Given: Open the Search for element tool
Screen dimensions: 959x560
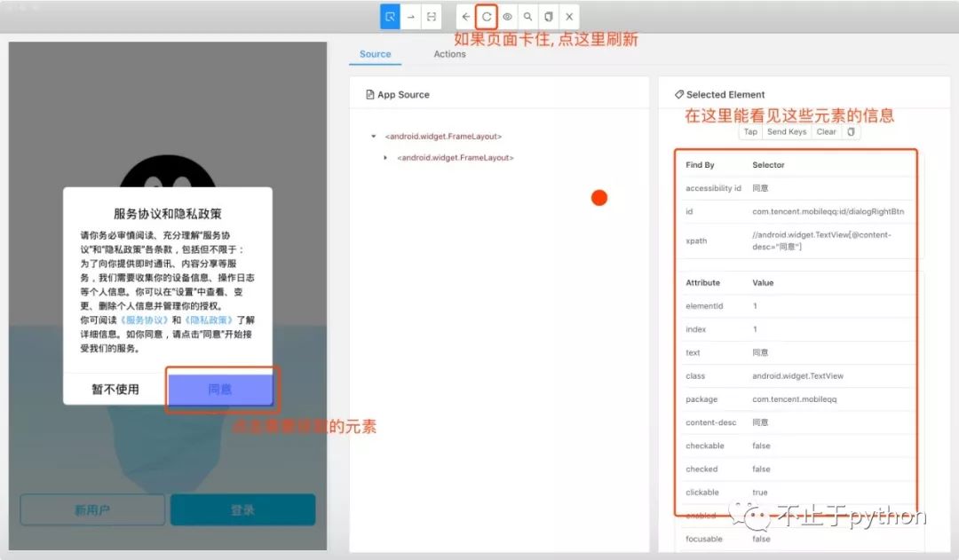Looking at the screenshot, I should point(528,17).
